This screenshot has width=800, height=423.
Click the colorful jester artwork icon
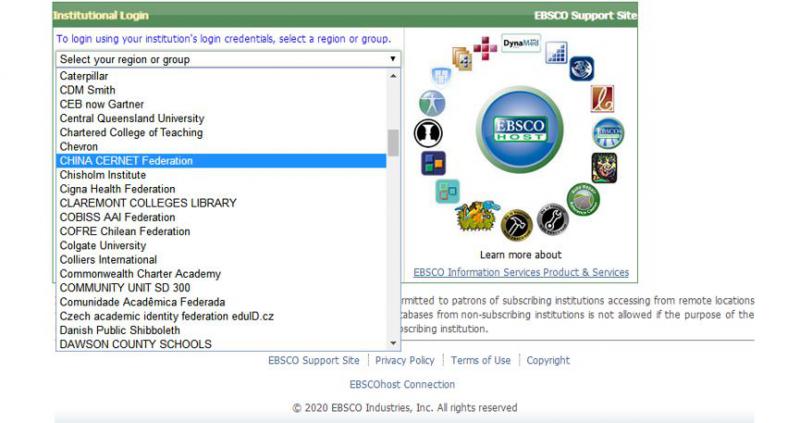(605, 168)
